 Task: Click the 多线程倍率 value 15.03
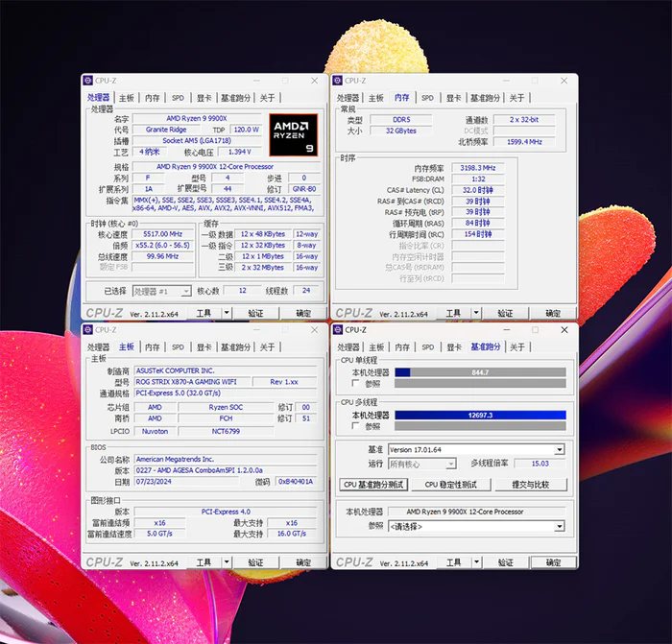pos(540,464)
